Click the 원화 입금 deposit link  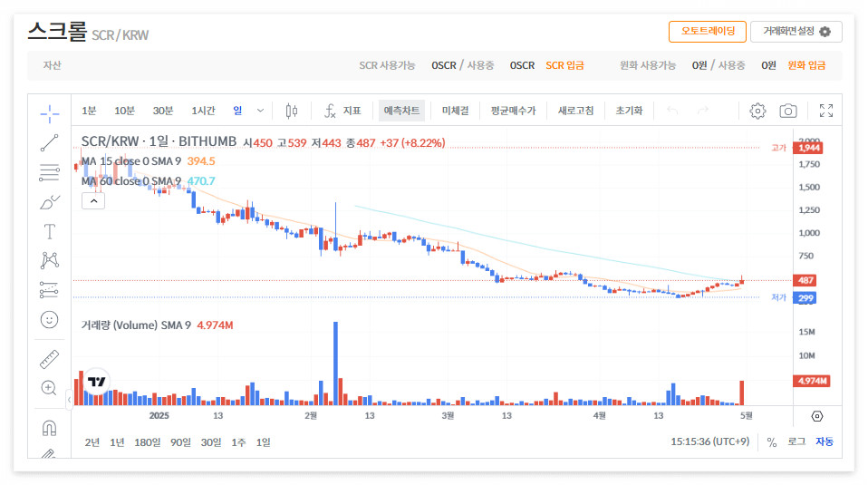pos(806,65)
